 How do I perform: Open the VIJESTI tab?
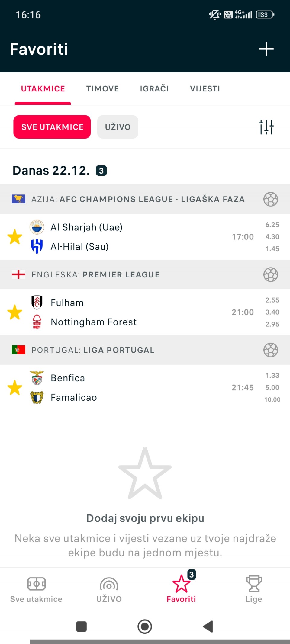tap(205, 89)
